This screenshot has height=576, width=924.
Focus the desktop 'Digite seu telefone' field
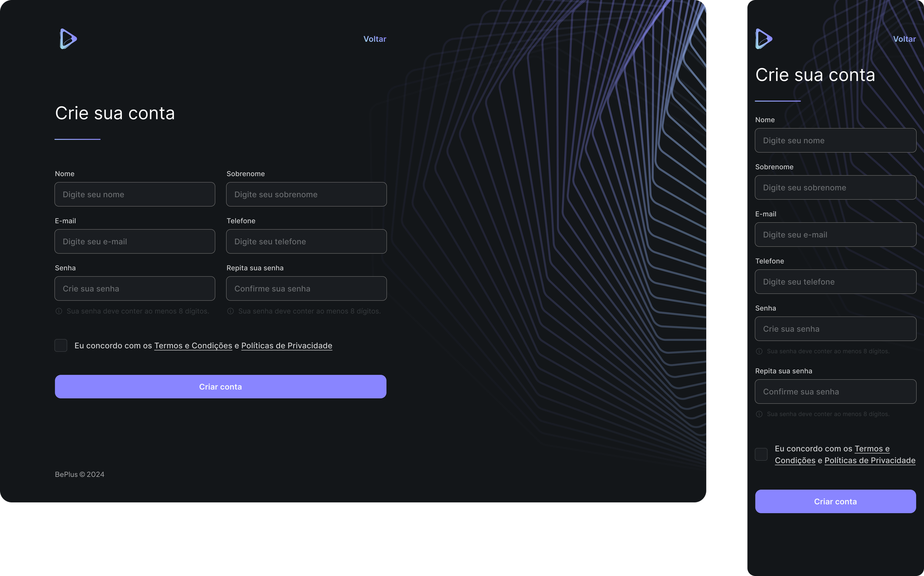[307, 241]
